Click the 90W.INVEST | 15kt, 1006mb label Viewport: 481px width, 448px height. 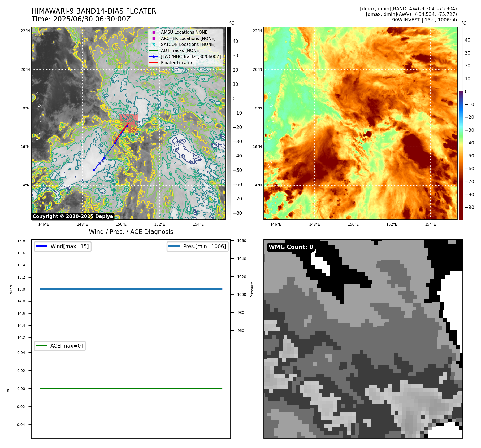click(424, 20)
